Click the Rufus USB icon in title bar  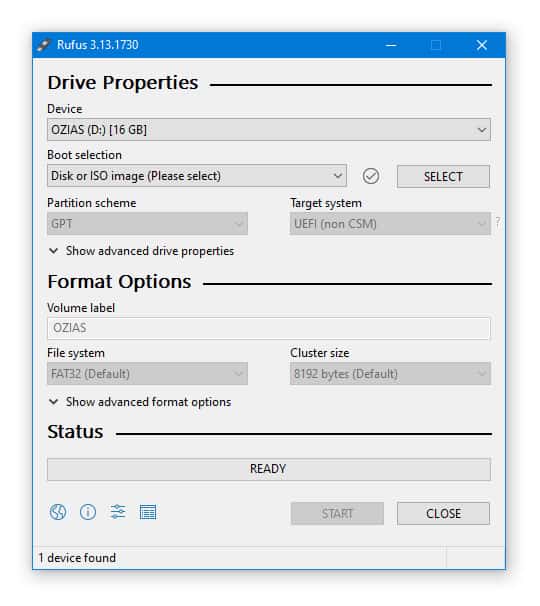[43, 45]
